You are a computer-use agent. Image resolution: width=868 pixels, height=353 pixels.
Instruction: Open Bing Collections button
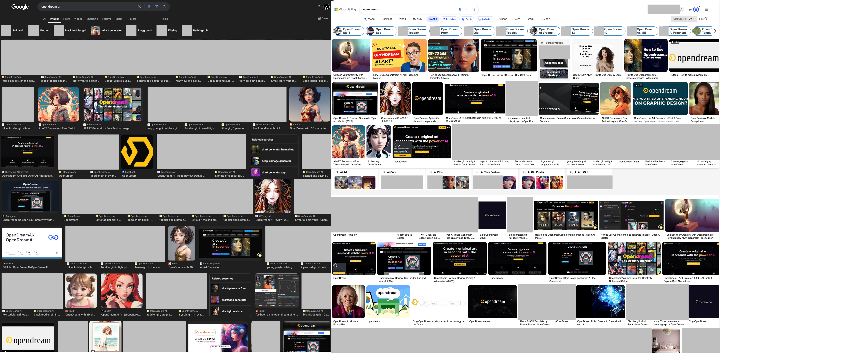coord(485,19)
